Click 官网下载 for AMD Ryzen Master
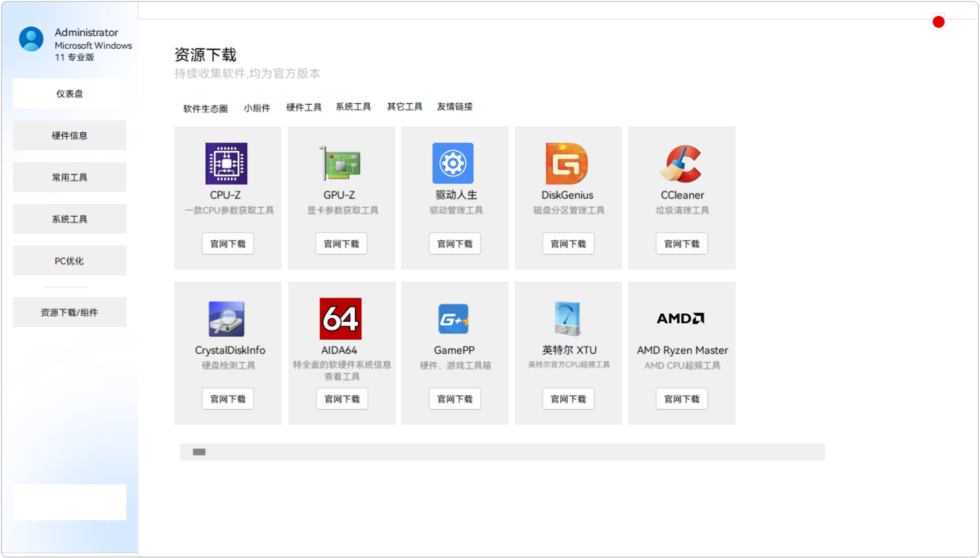980x558 pixels. (682, 399)
